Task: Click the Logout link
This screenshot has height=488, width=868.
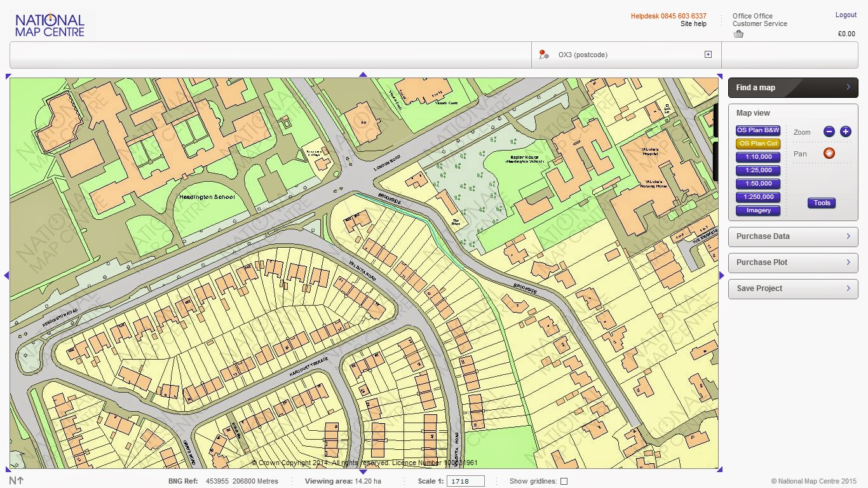Action: click(846, 15)
